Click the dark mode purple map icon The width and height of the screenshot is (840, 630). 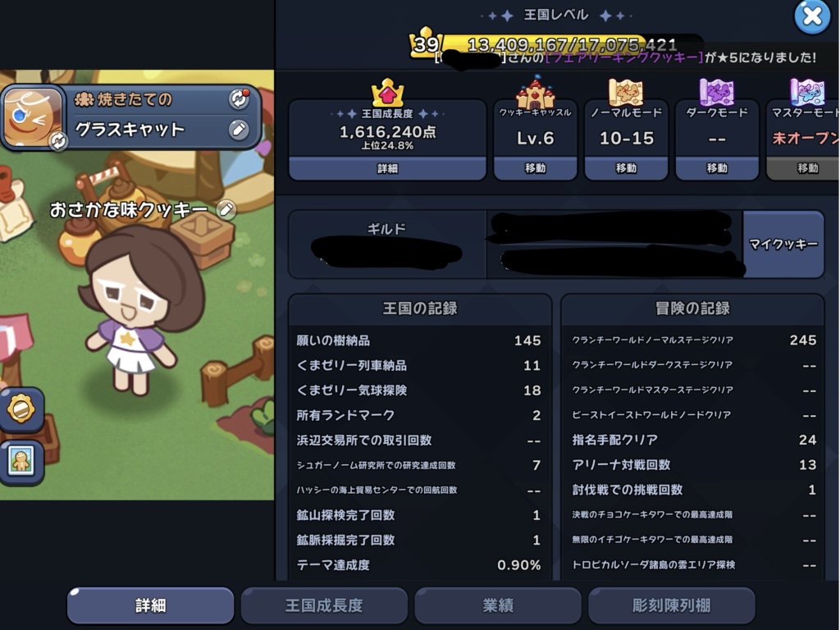716,92
